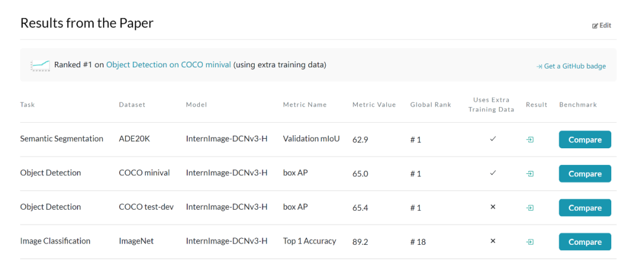
Task: Click the Edit pencil icon
Action: 595,26
